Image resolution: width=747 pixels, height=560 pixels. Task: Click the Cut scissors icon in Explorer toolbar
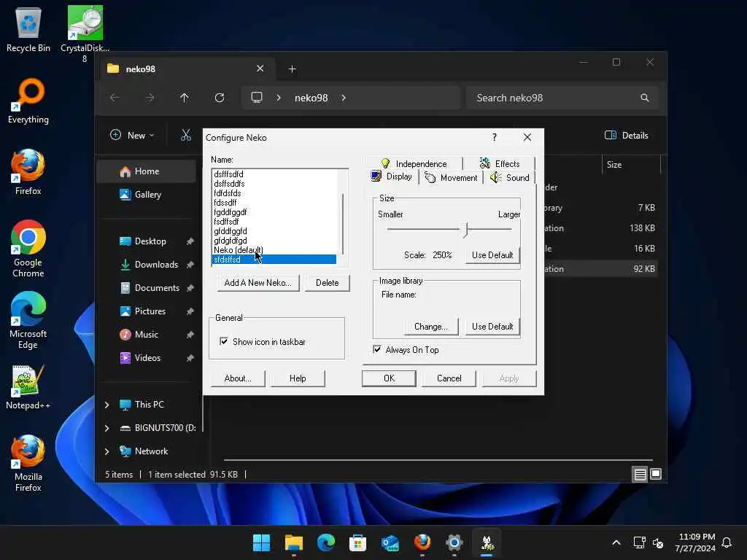tap(186, 135)
